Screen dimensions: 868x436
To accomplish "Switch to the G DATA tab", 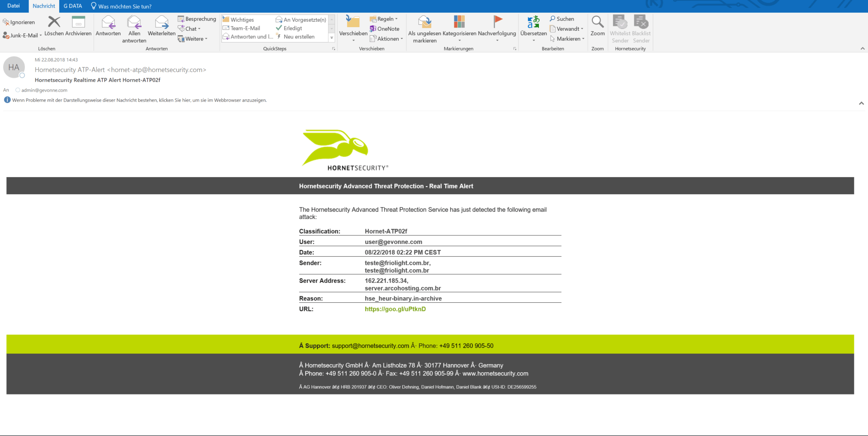I will (73, 6).
